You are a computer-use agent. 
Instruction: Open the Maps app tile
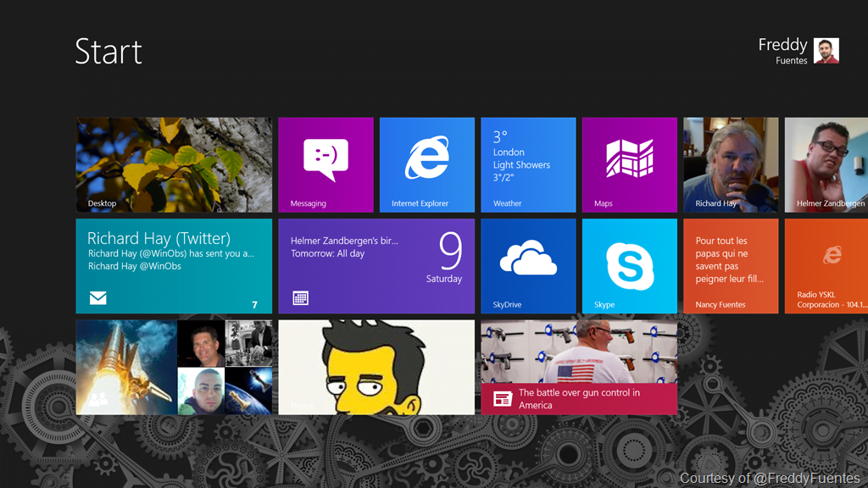629,164
